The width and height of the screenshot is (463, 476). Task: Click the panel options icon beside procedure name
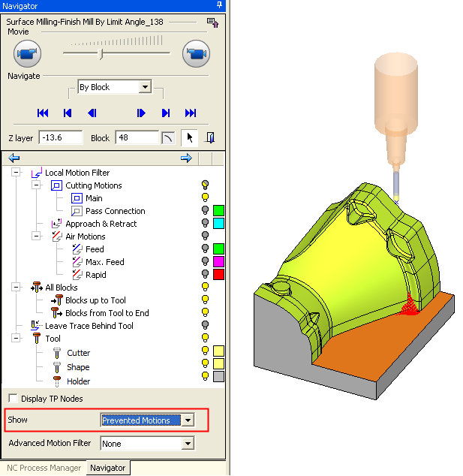[x=212, y=23]
